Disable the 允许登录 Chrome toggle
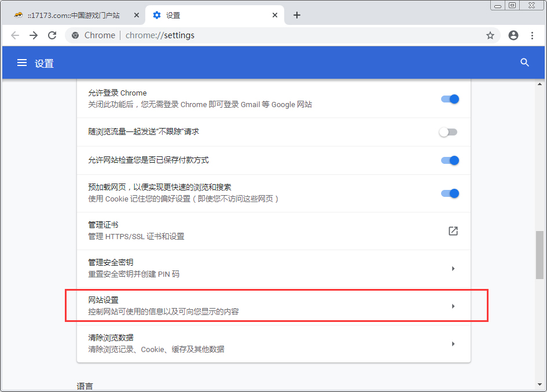 click(x=450, y=99)
